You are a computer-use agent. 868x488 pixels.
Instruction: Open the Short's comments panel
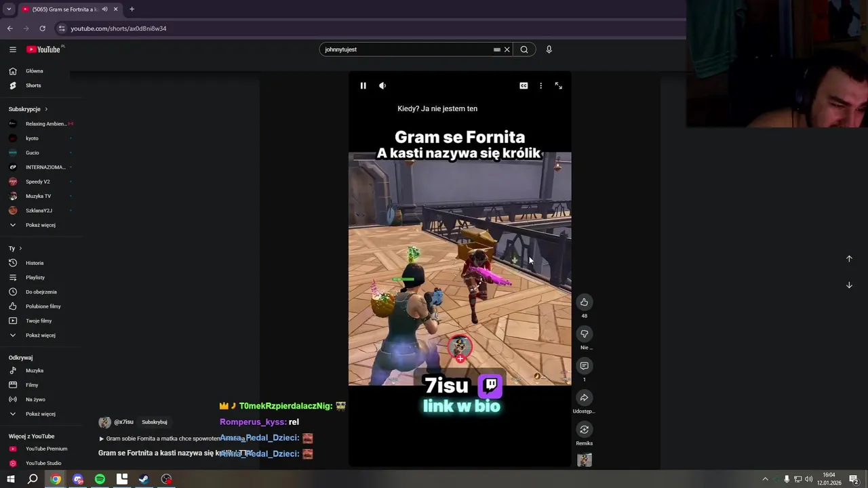click(584, 366)
